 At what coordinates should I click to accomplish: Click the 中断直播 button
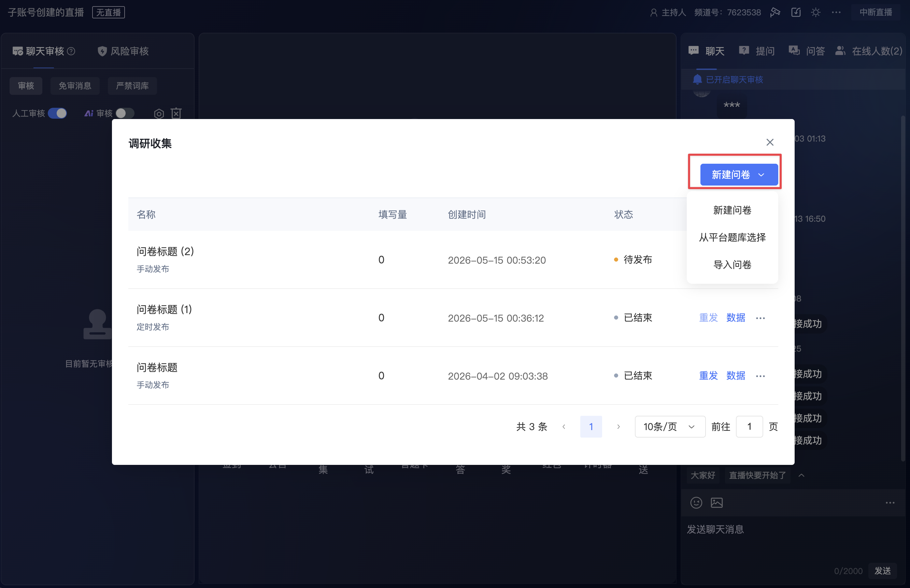pyautogui.click(x=875, y=12)
